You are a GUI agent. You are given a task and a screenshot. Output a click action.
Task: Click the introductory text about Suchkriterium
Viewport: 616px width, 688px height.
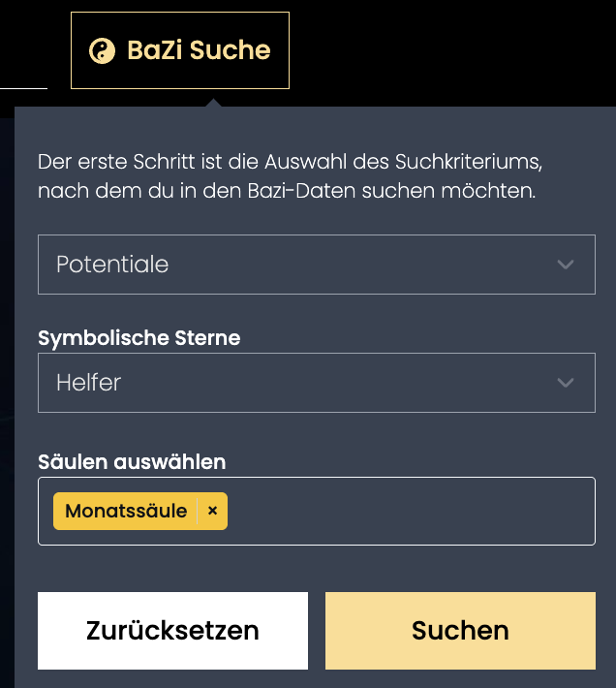coord(290,176)
